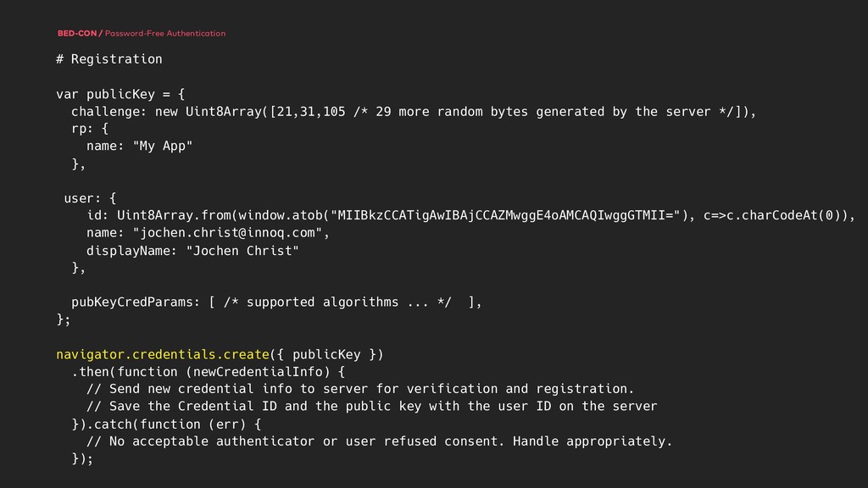Image resolution: width=868 pixels, height=488 pixels.
Task: Click the jochen.christ@innoq.com email string
Action: coord(227,233)
